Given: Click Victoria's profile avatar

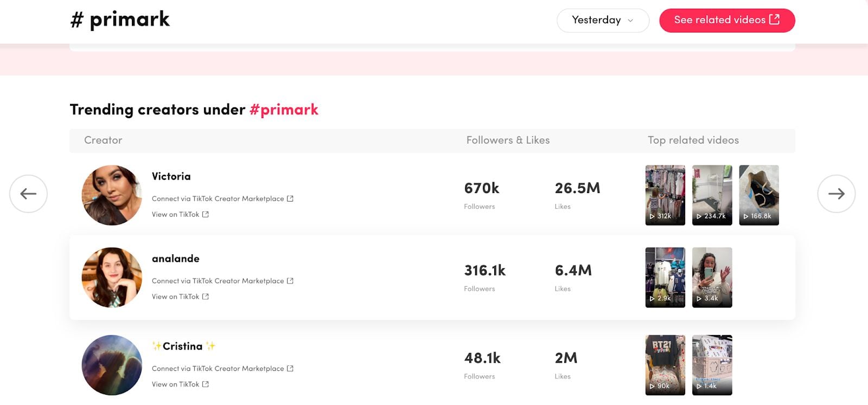Looking at the screenshot, I should [112, 195].
